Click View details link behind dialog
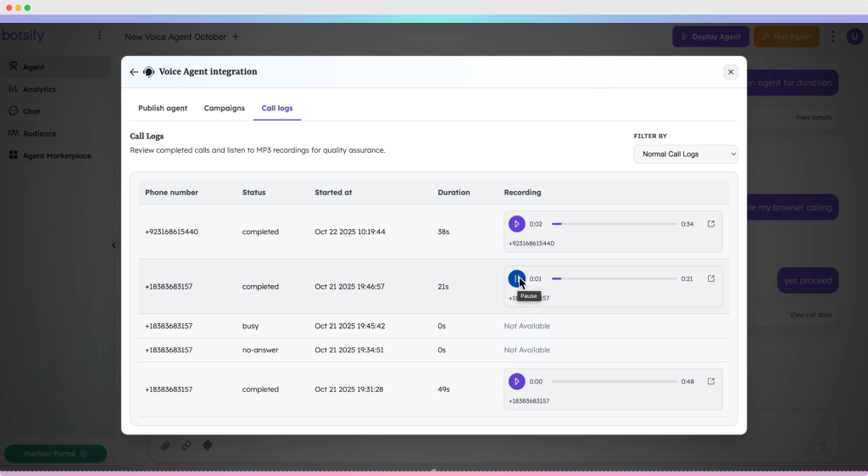The image size is (868, 476). coord(813,117)
